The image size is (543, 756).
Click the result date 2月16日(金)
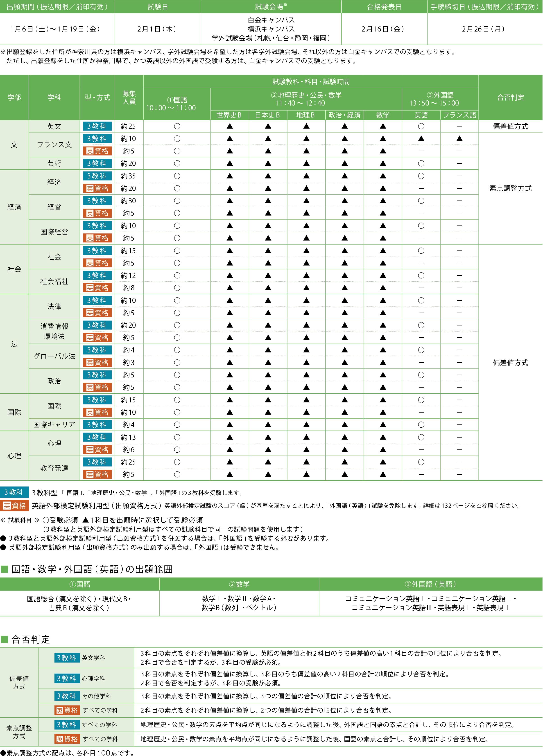[x=383, y=29]
